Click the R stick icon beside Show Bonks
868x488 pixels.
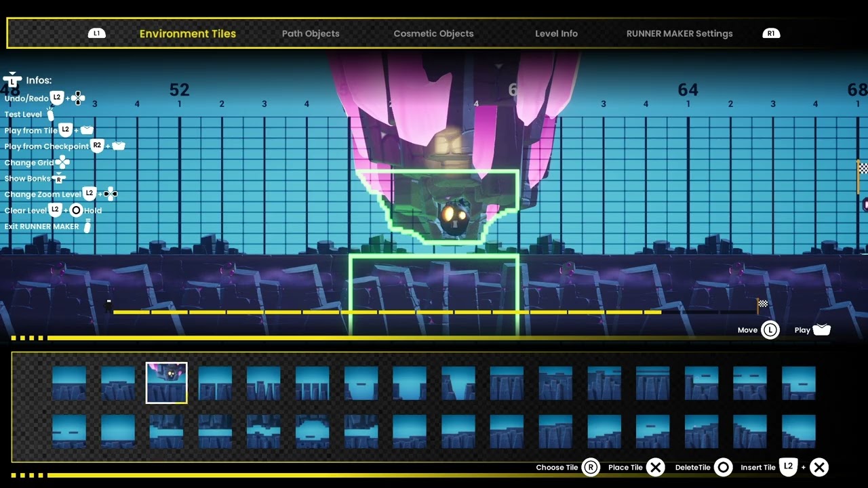[59, 178]
